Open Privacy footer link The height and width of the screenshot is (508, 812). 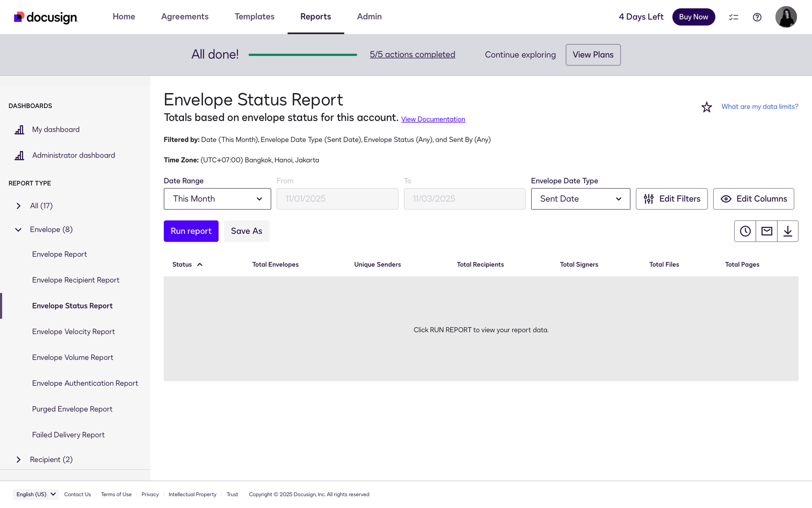[x=150, y=494]
